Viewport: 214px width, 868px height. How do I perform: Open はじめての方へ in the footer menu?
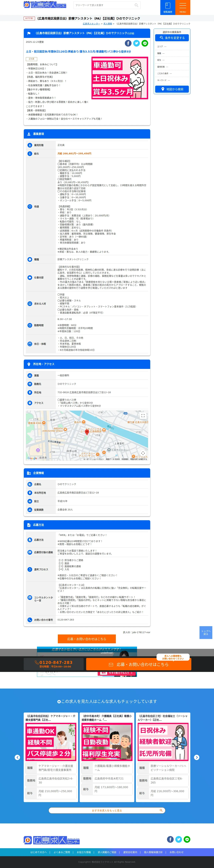click(x=38, y=852)
